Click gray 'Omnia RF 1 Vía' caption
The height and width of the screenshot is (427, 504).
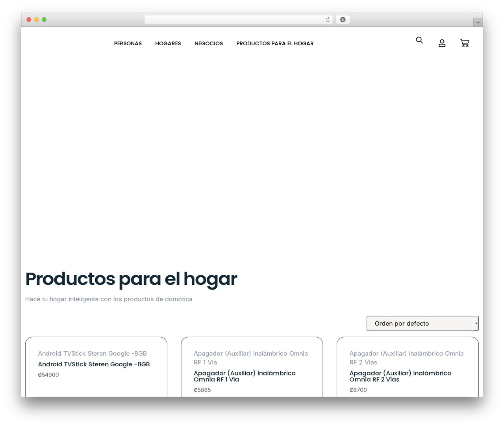(x=251, y=358)
